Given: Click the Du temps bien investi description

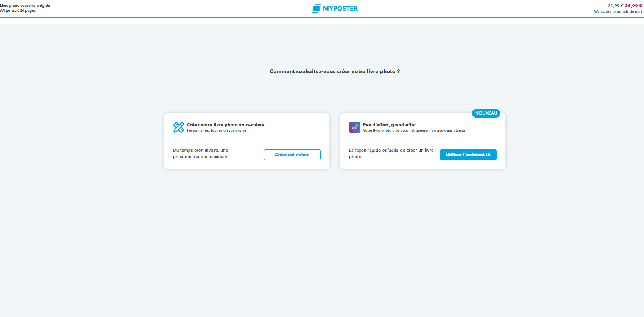Looking at the screenshot, I should pos(201,153).
